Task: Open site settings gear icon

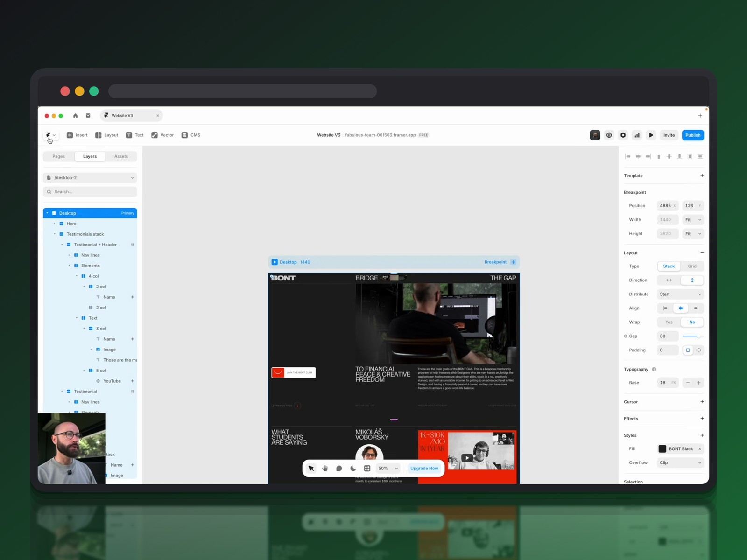Action: click(x=623, y=135)
